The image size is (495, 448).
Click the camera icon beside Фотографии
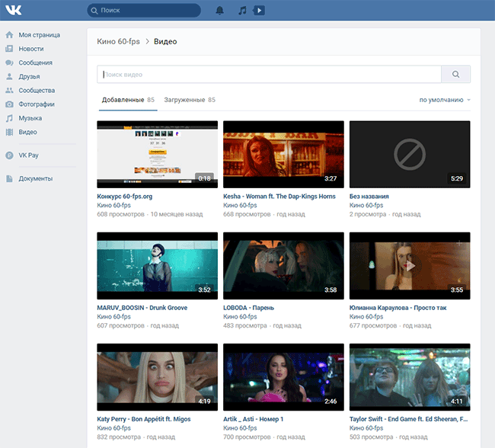pos(9,104)
